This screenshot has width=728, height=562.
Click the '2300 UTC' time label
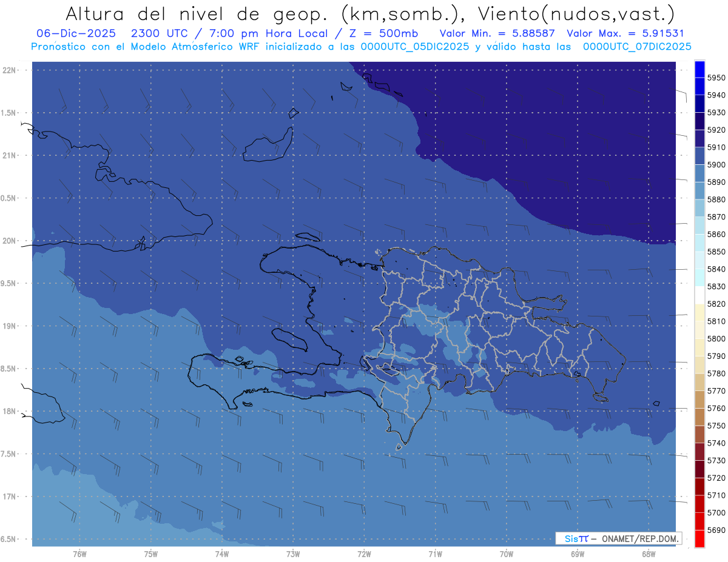pos(160,33)
